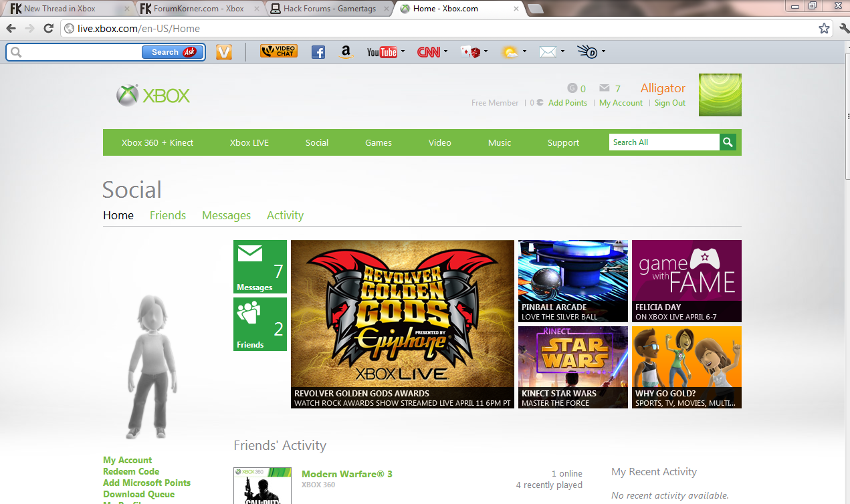
Task: Close the Home - Xbox.com tab
Action: coord(516,9)
